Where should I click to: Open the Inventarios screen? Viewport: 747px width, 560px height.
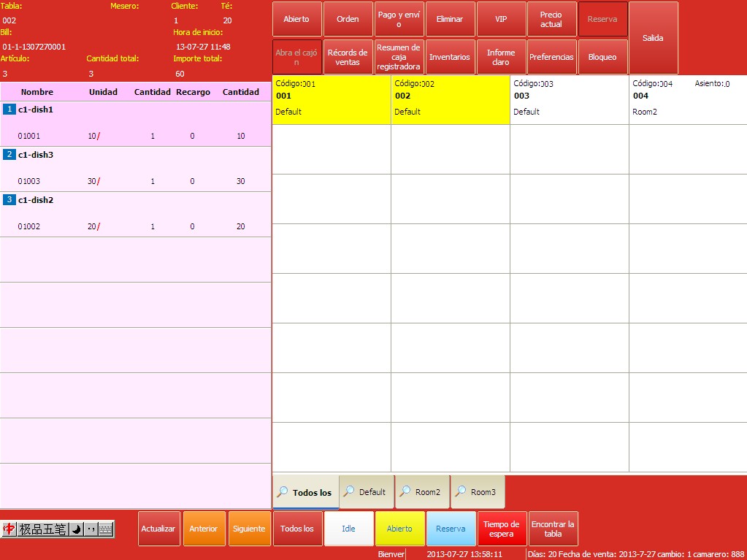[450, 57]
